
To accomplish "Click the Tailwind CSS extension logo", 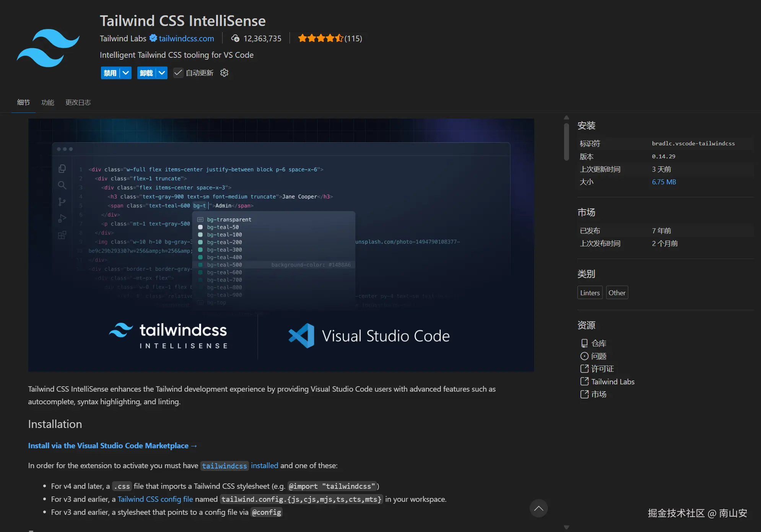I will click(x=48, y=48).
